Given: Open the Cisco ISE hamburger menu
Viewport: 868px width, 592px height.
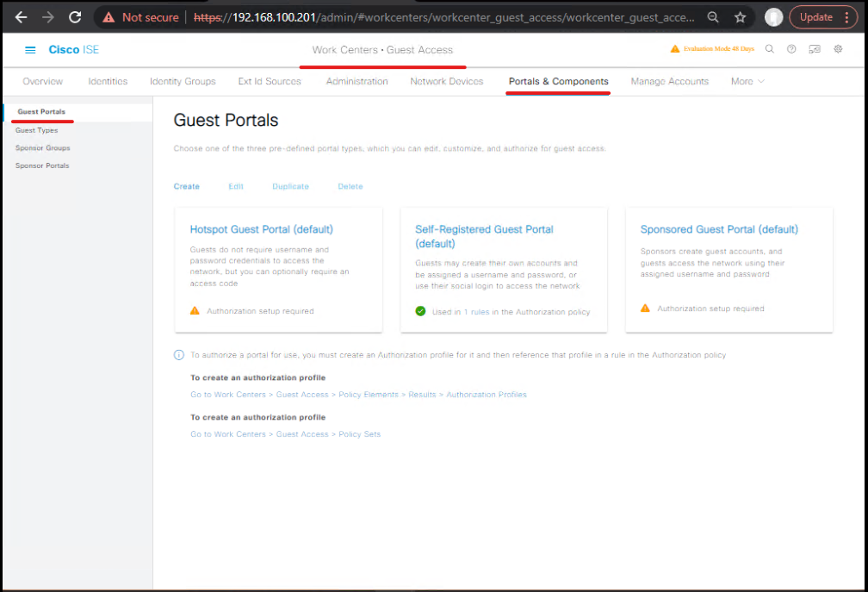Looking at the screenshot, I should (x=30, y=50).
